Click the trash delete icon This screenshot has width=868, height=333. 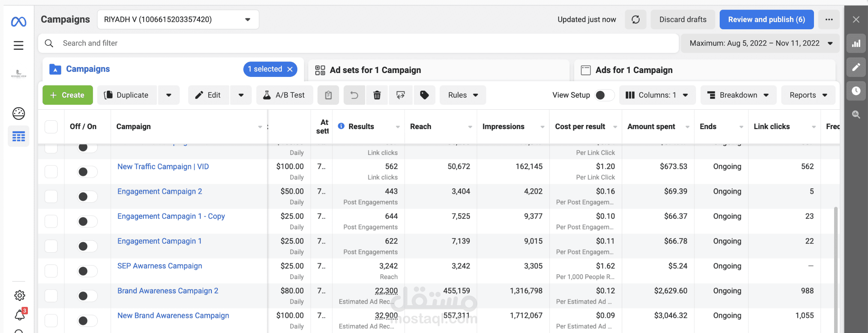pos(377,95)
